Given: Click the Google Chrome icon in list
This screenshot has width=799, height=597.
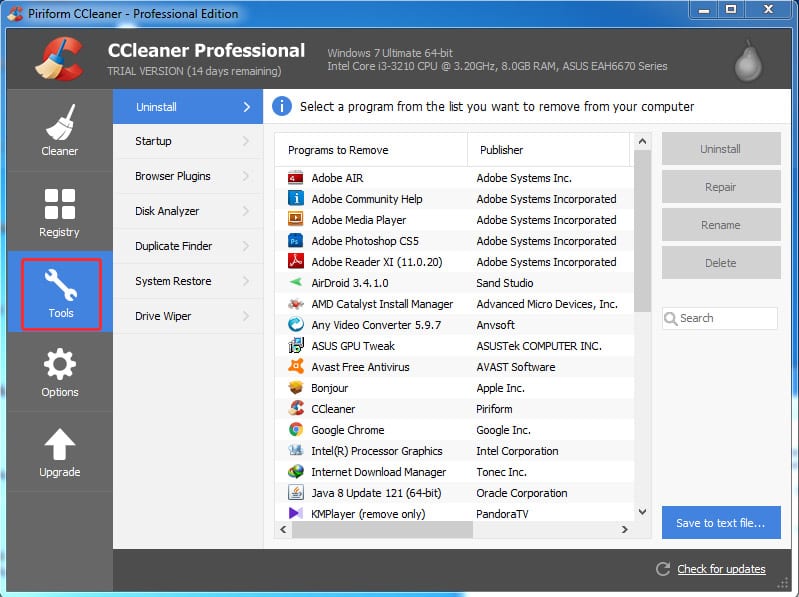Looking at the screenshot, I should [x=296, y=430].
